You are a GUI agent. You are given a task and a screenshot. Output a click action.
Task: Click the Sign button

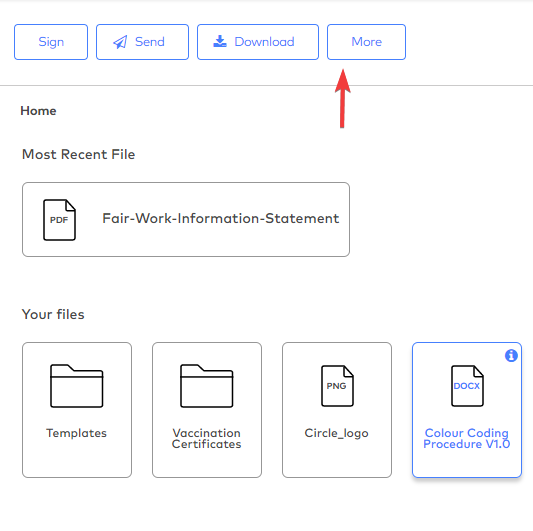51,42
